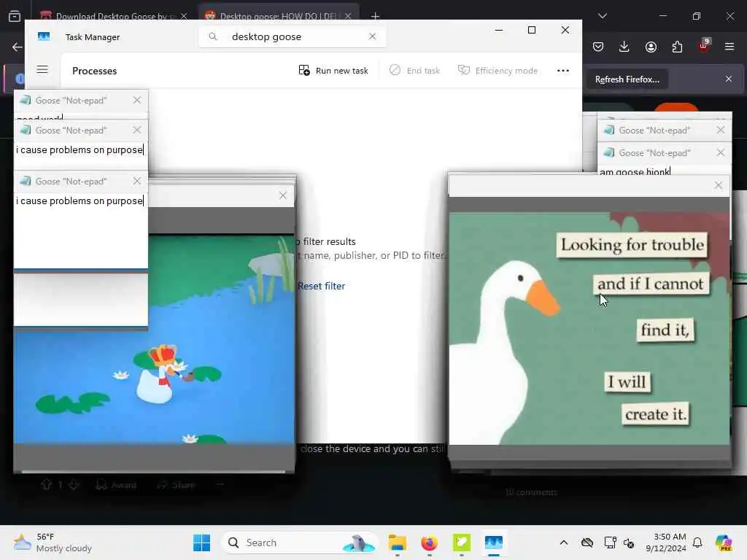Image resolution: width=747 pixels, height=560 pixels.
Task: Click Reset filter link
Action: (321, 286)
